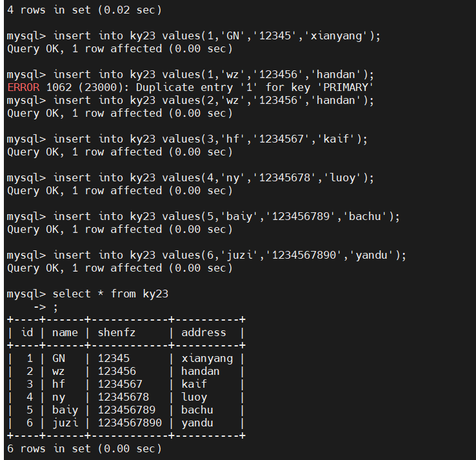
Task: Click the 'address' column header
Action: pos(204,332)
